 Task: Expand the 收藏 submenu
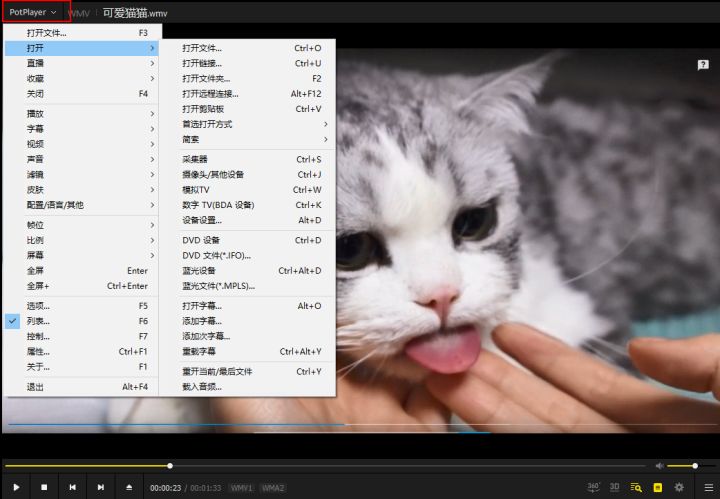[x=82, y=78]
